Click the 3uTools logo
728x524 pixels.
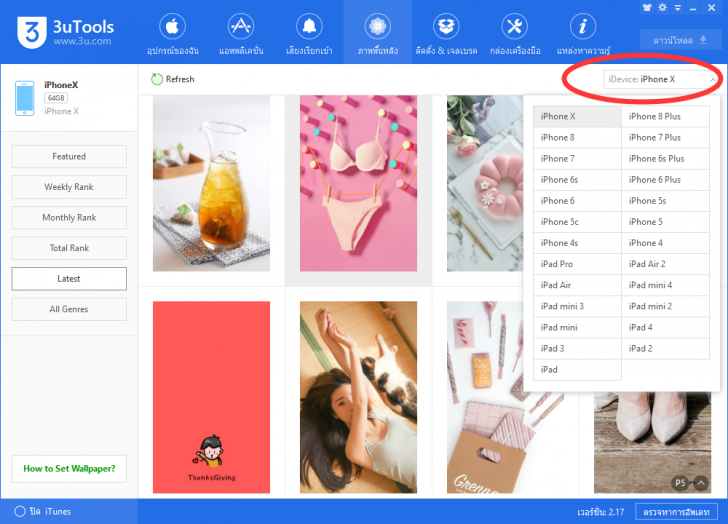tap(65, 32)
